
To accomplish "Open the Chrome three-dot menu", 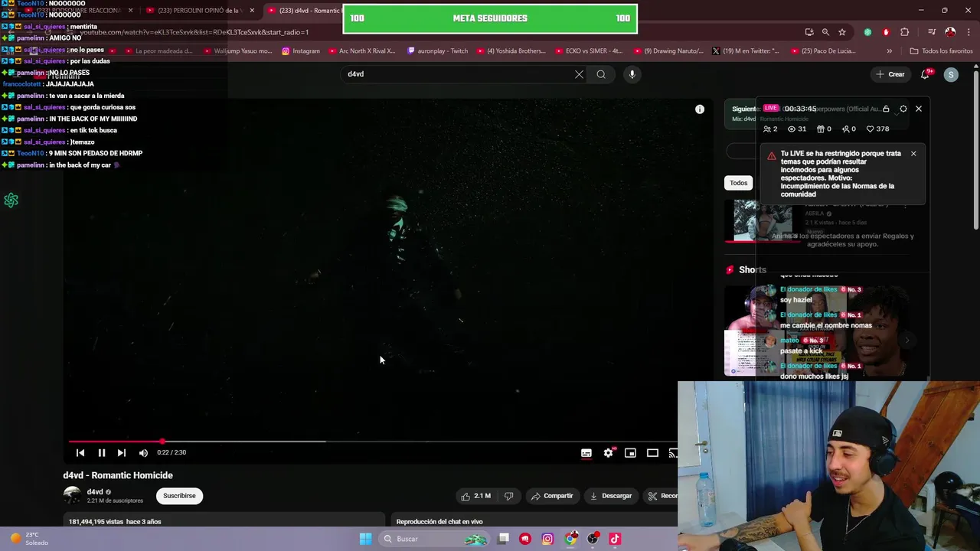I will [x=968, y=32].
